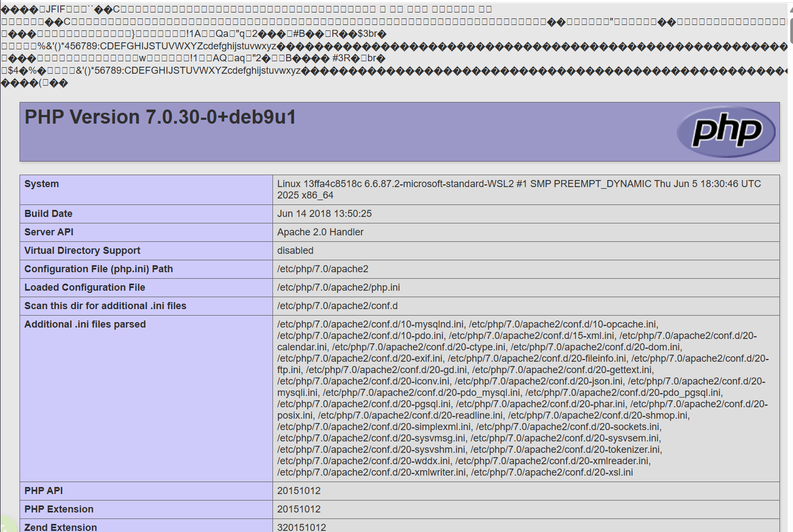Click the 20-dom.ini path entry

[595, 347]
